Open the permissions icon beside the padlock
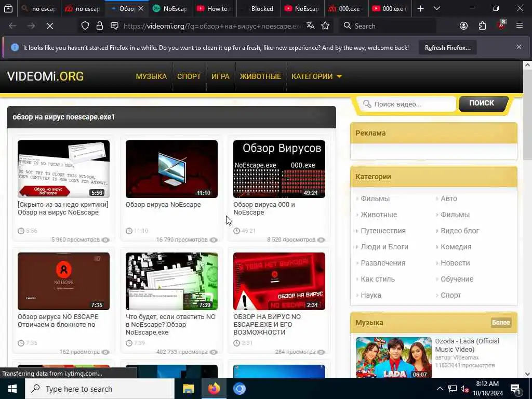Viewport: 532px width, 399px height. point(115,26)
